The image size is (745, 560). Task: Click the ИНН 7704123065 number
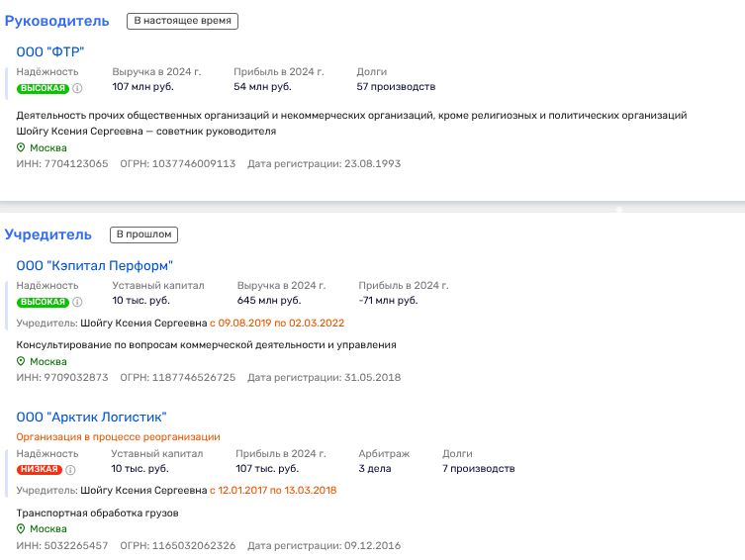pos(75,163)
